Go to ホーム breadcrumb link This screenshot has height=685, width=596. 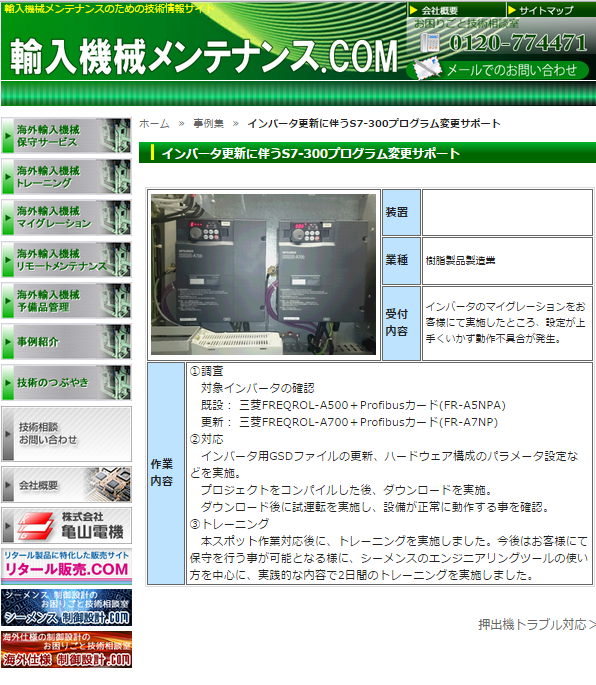pyautogui.click(x=154, y=124)
